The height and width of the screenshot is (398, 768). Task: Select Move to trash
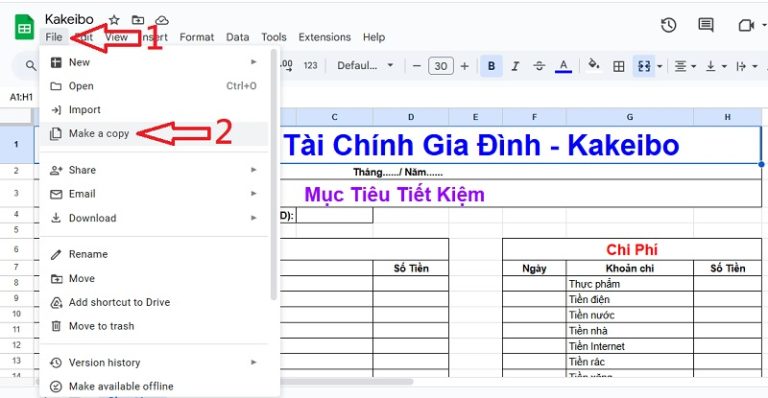tap(154, 326)
